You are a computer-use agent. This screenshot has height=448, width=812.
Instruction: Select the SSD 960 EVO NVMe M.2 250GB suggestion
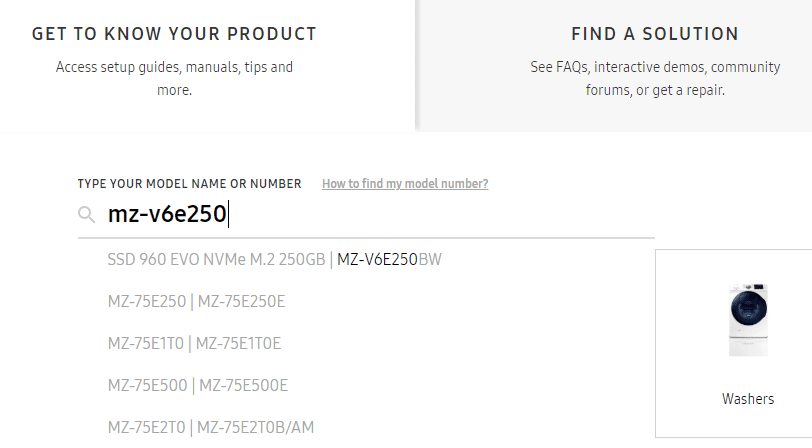coord(217,260)
